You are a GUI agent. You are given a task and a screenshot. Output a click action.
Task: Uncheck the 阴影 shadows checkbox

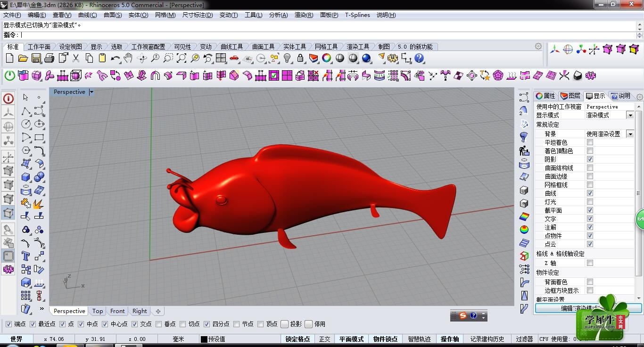590,159
